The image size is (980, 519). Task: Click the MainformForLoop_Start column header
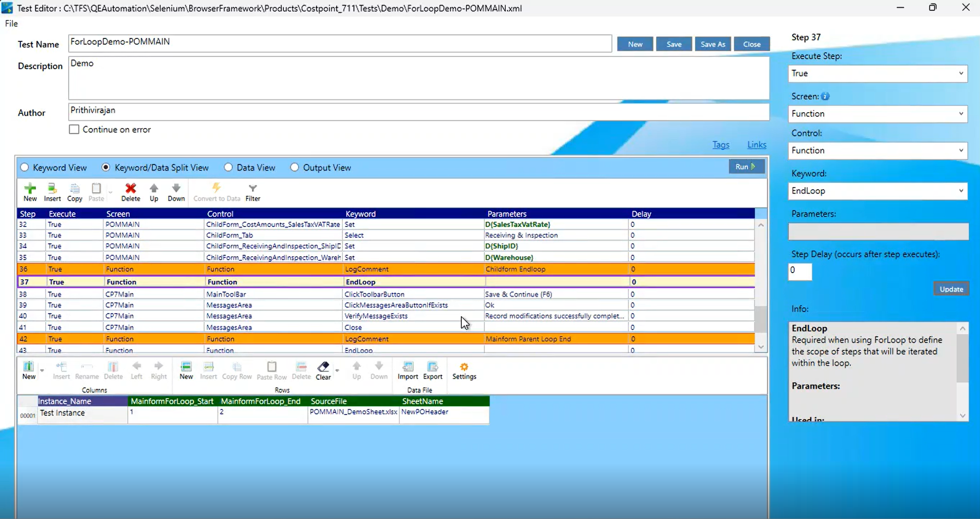173,401
